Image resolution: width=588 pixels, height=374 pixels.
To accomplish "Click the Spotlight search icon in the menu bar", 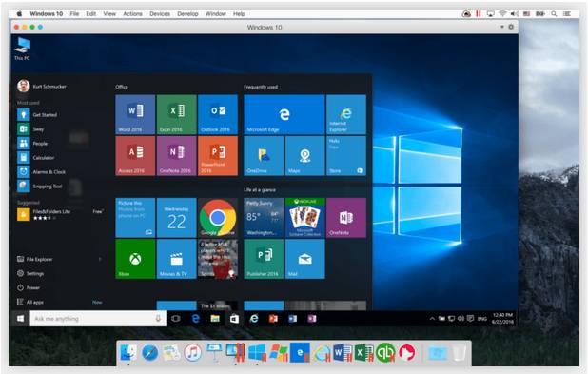I will click(x=554, y=14).
